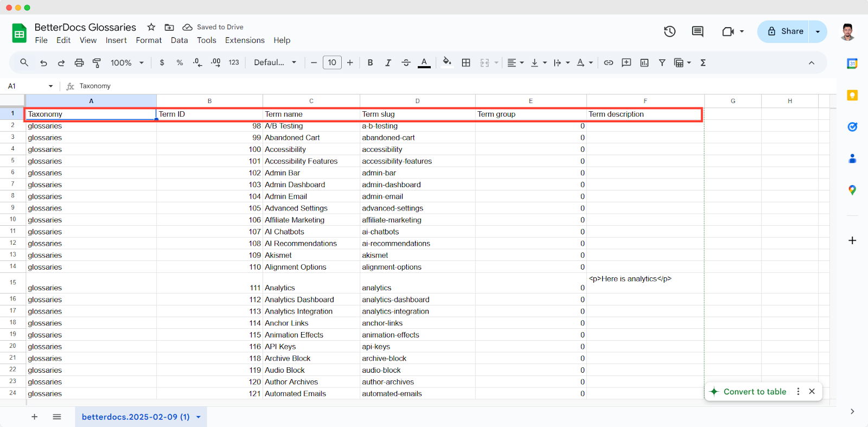
Task: Open vertical align dropdown
Action: pyautogui.click(x=539, y=63)
